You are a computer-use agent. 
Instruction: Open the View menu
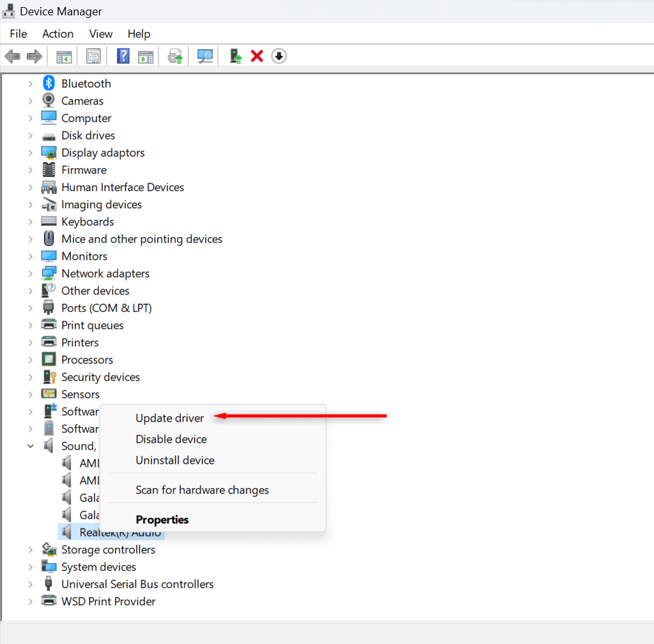coord(101,34)
